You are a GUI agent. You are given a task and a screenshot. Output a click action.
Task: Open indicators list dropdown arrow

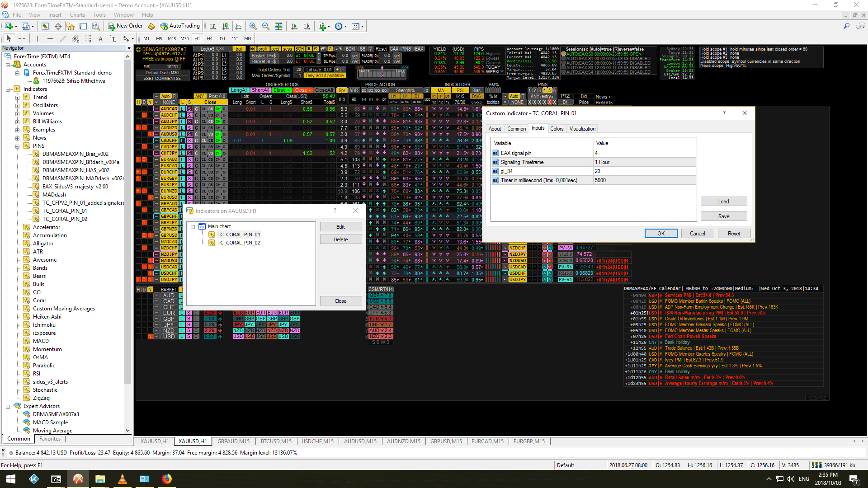click(329, 26)
